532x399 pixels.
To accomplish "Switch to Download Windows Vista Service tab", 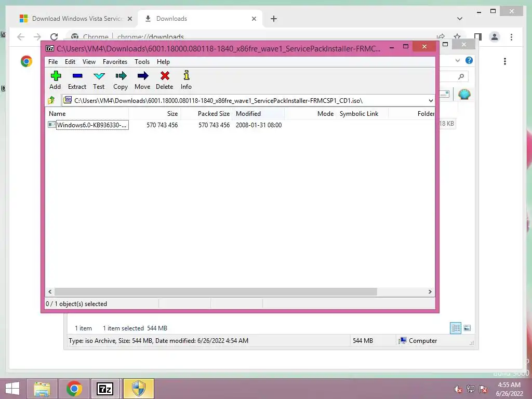I will coord(76,19).
